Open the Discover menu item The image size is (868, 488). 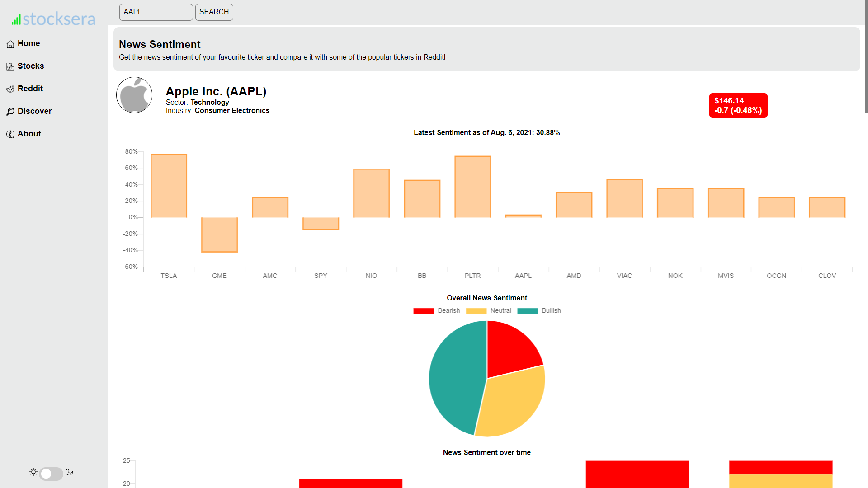(34, 111)
